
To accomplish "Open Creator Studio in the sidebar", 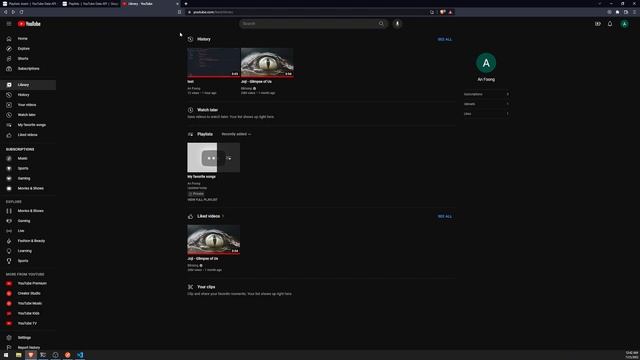I will coord(28,293).
